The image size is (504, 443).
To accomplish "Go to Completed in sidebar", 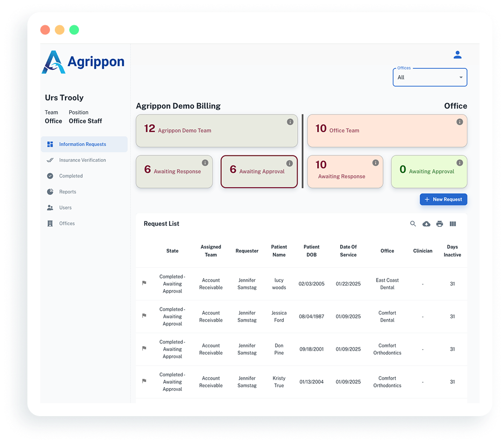I will [84, 176].
